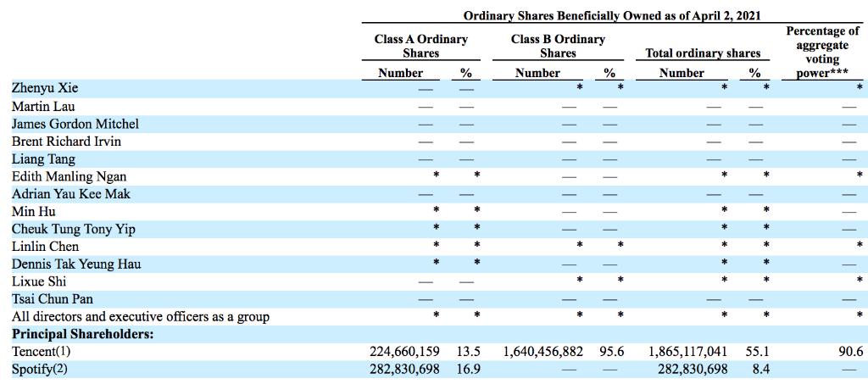Screen dimensions: 868x384
Task: Select the Martin Lau row label
Action: point(43,106)
